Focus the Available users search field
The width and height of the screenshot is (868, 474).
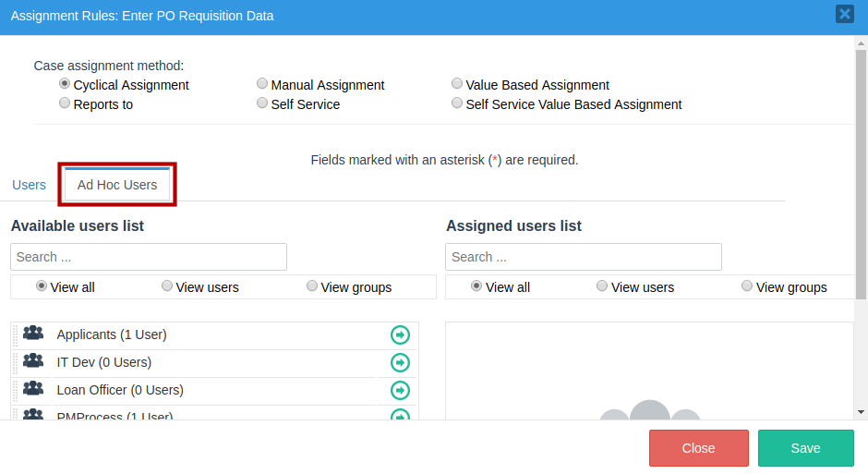pos(149,257)
